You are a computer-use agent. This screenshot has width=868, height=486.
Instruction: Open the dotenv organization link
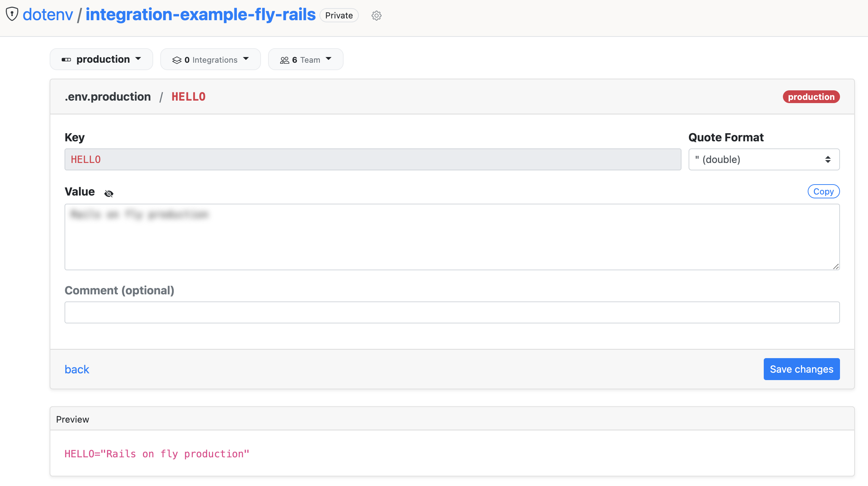click(48, 15)
